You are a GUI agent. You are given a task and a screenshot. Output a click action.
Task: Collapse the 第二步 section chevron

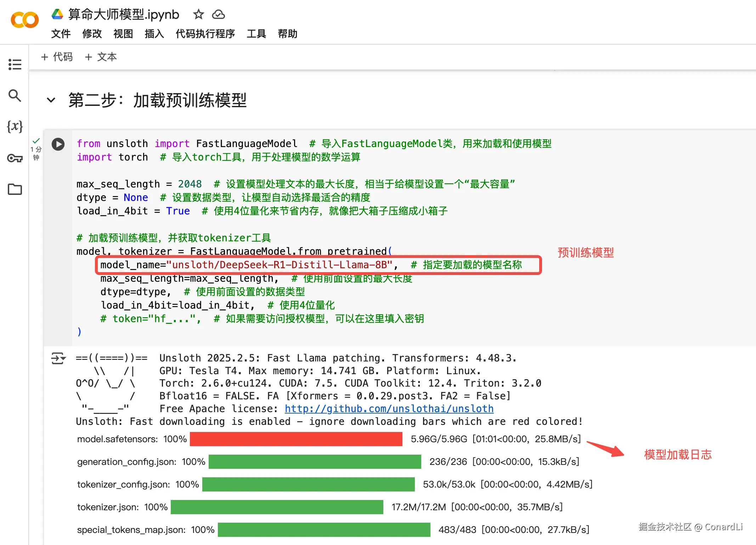click(x=51, y=100)
